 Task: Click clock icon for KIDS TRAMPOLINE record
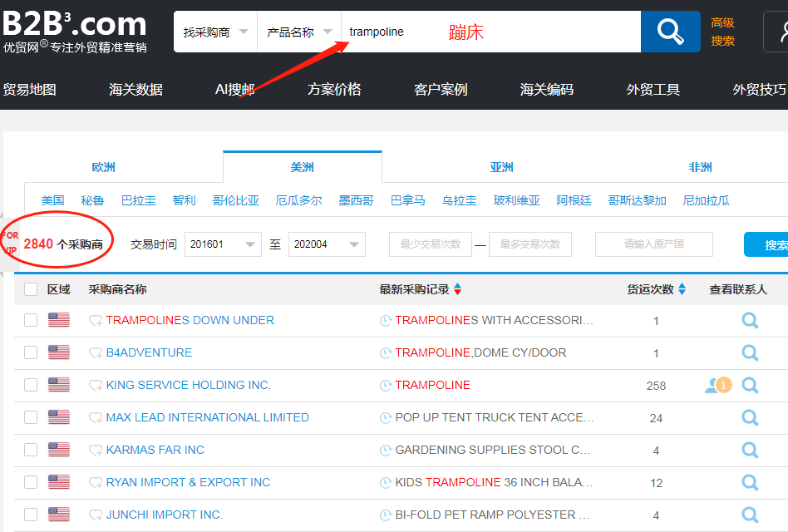point(386,483)
